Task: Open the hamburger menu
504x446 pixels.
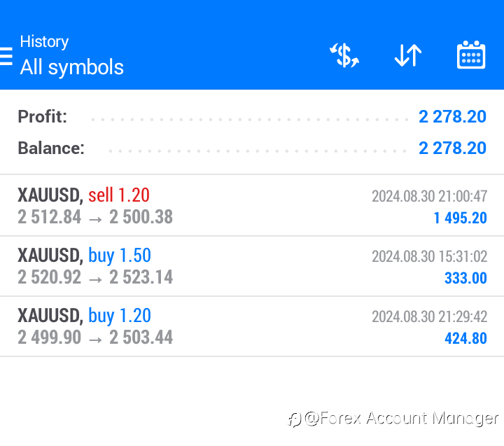Action: tap(6, 56)
